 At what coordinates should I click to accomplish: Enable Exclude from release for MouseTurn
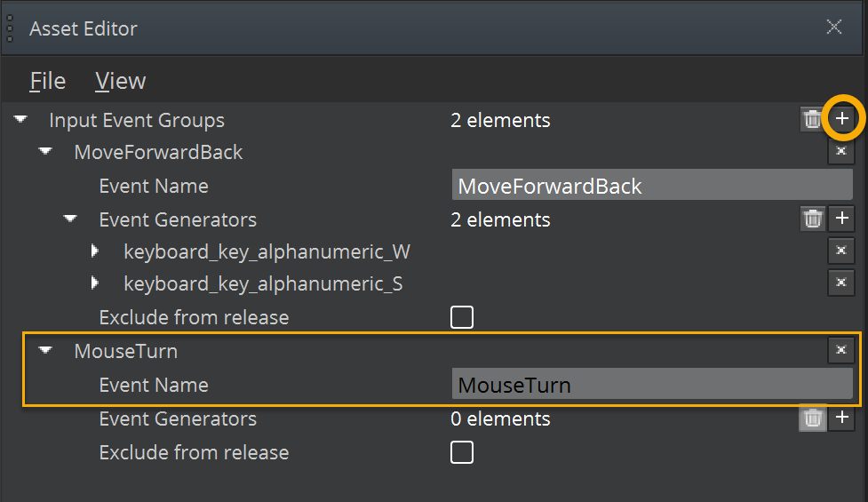tap(462, 452)
